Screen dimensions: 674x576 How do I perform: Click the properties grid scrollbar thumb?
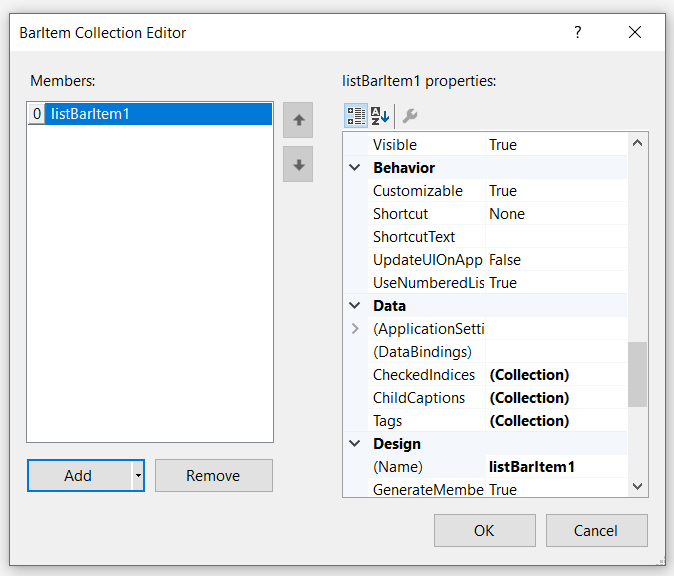pyautogui.click(x=637, y=374)
